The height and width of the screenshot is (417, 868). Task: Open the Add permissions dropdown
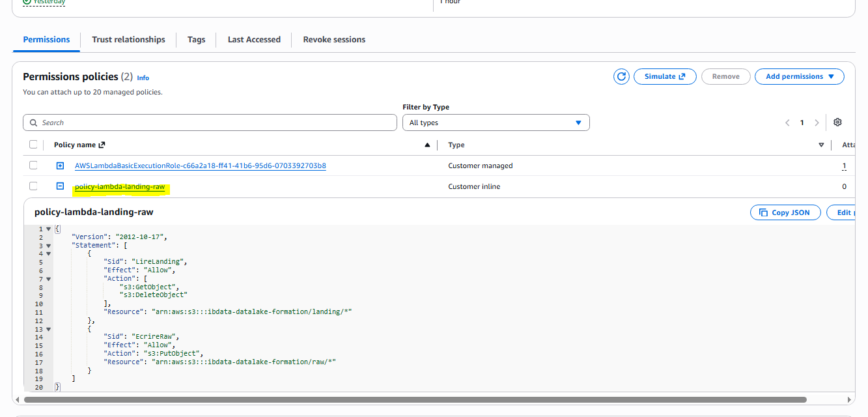[800, 76]
